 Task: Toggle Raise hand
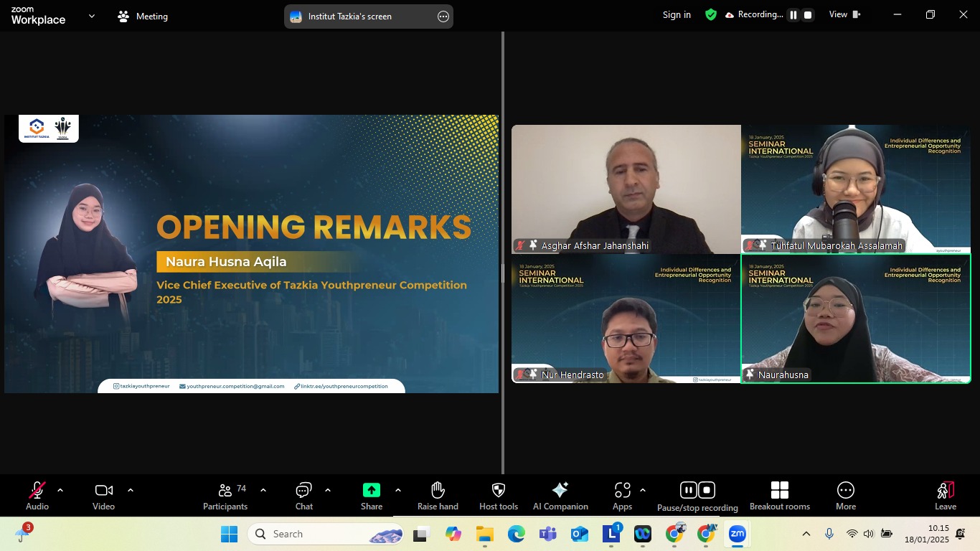(x=438, y=496)
